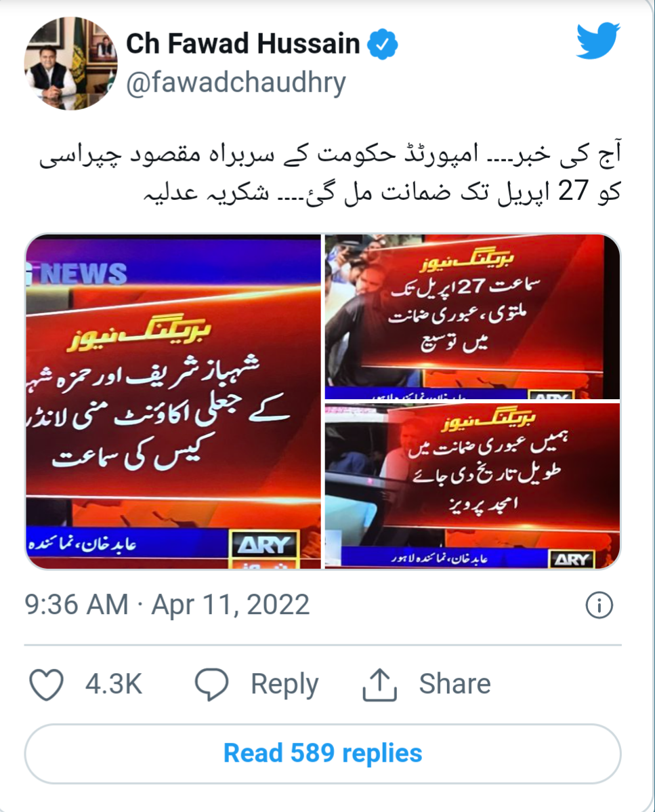Open Ch Fawad Hussain's profile picture
This screenshot has height=812, width=655.
pos(70,64)
